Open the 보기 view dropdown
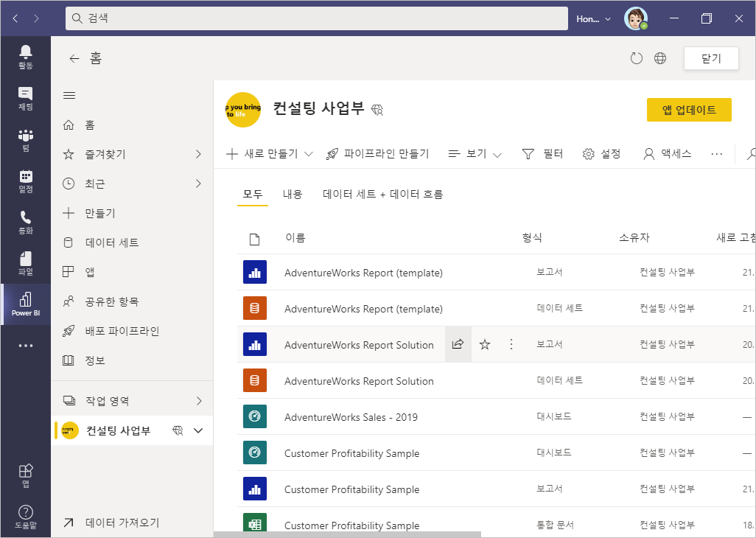 click(475, 154)
